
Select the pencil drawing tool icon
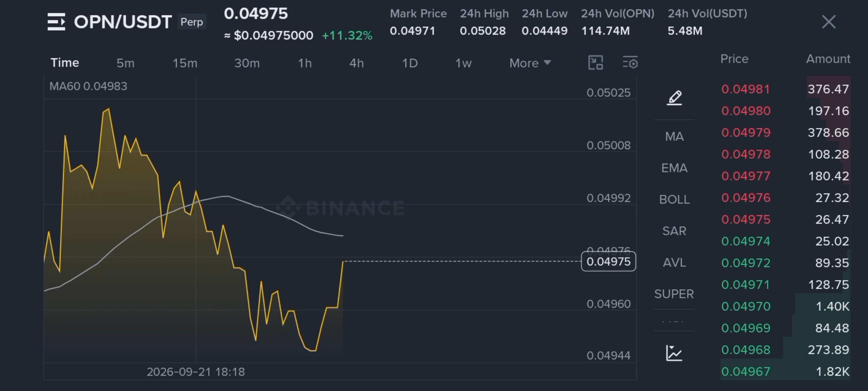coord(674,98)
